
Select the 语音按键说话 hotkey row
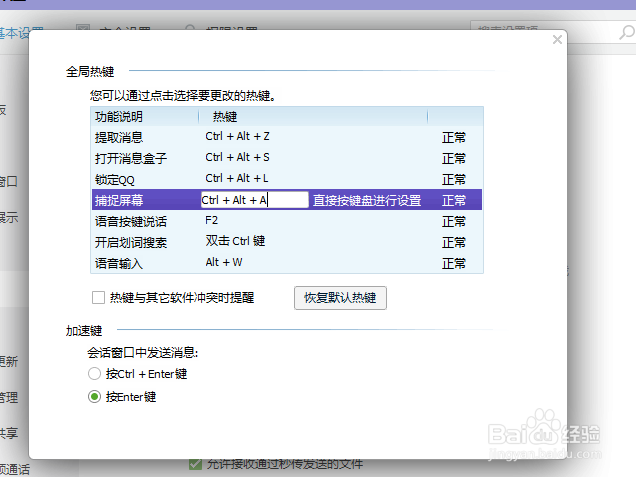[x=287, y=221]
